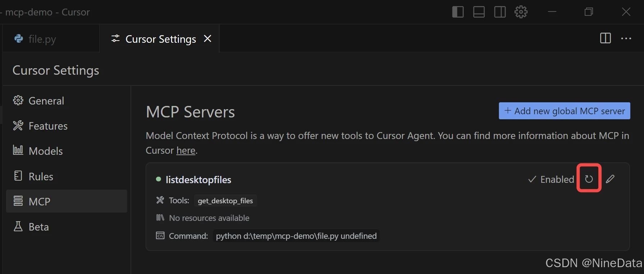Select the MCP settings section

pyautogui.click(x=66, y=201)
